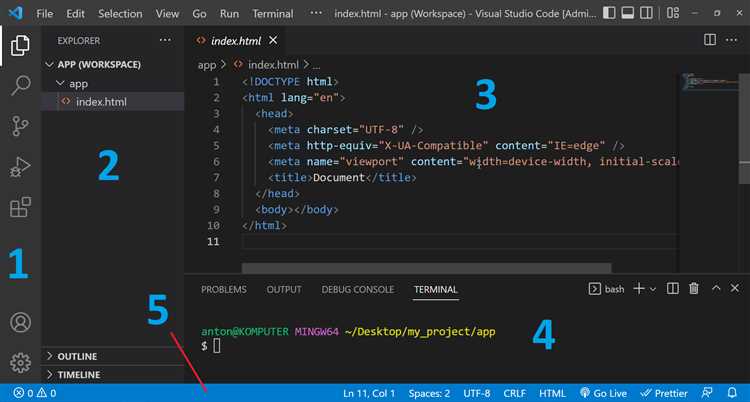This screenshot has height=402, width=750.
Task: Select index.html in the Explorer tree
Action: click(x=101, y=102)
